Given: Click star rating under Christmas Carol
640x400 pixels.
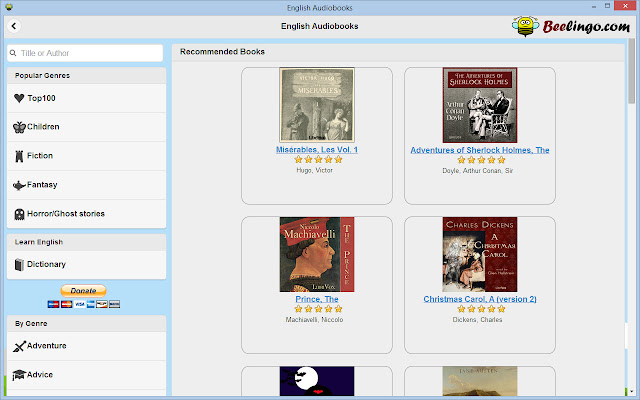Looking at the screenshot, I should (x=481, y=309).
